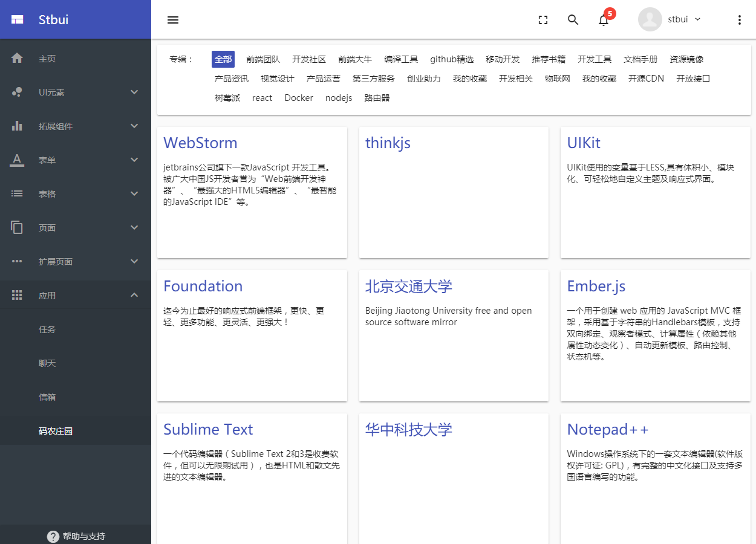
Task: Filter by 编译工具 category
Action: (x=401, y=59)
